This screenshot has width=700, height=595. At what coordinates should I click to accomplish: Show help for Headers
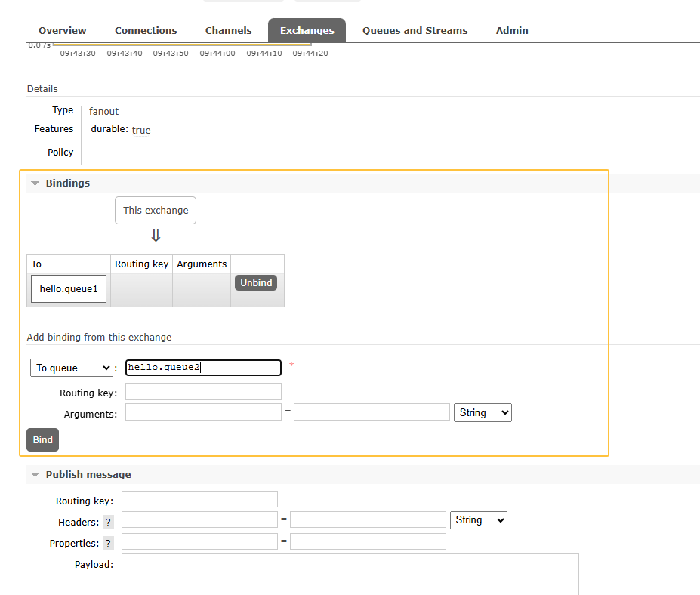pos(108,522)
